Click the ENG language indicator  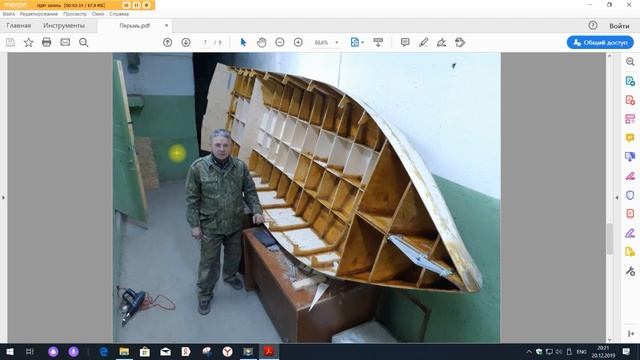(582, 351)
